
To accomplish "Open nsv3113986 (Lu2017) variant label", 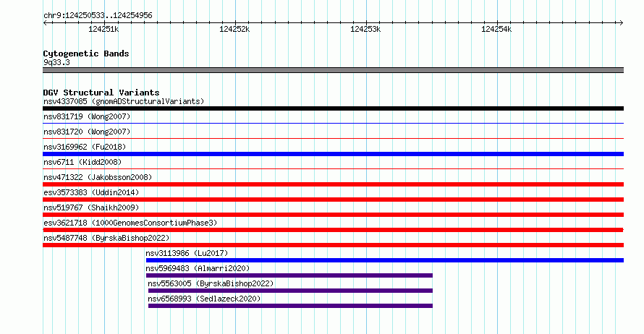I will point(187,253).
